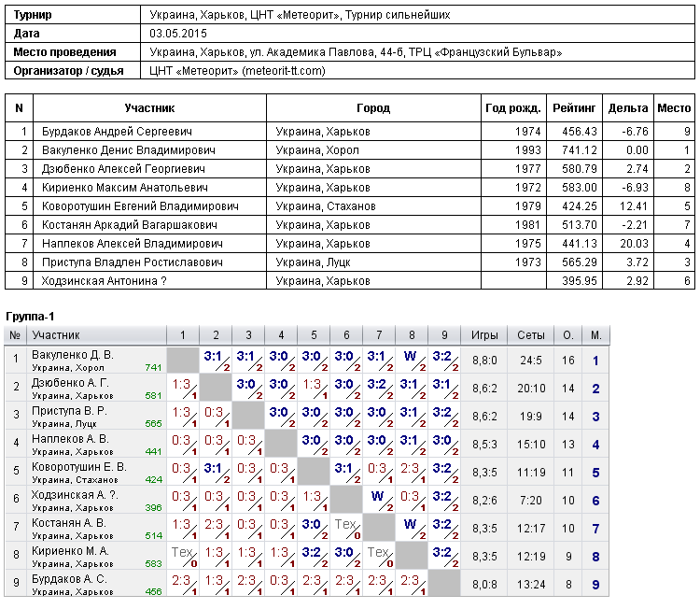Screen dimensions: 700x609
Task: Click the Год рожд. column header
Action: pyautogui.click(x=513, y=108)
